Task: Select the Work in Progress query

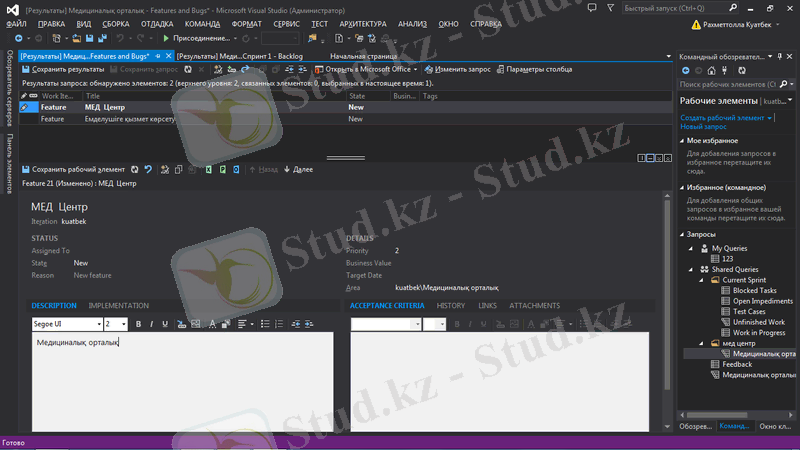Action: [x=759, y=333]
